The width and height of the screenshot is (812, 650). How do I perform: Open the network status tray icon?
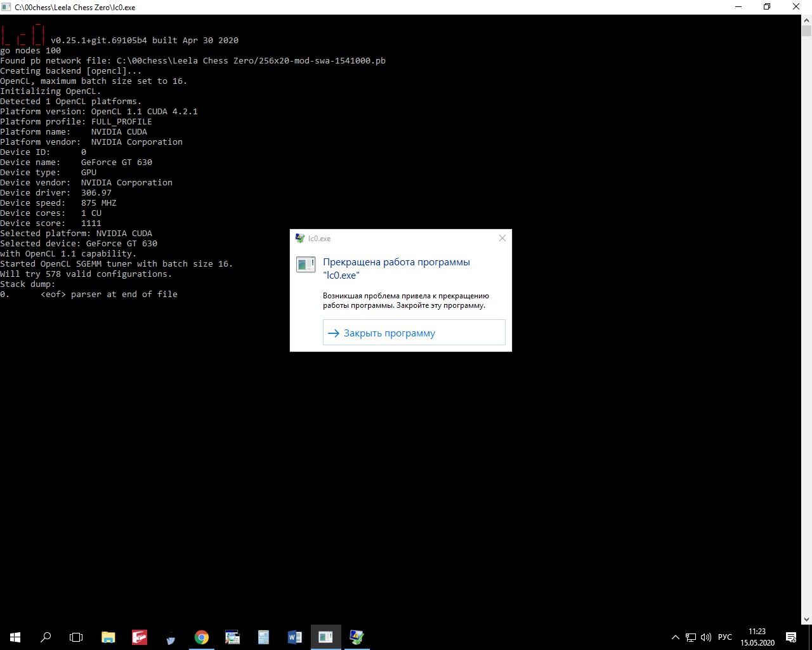(690, 637)
